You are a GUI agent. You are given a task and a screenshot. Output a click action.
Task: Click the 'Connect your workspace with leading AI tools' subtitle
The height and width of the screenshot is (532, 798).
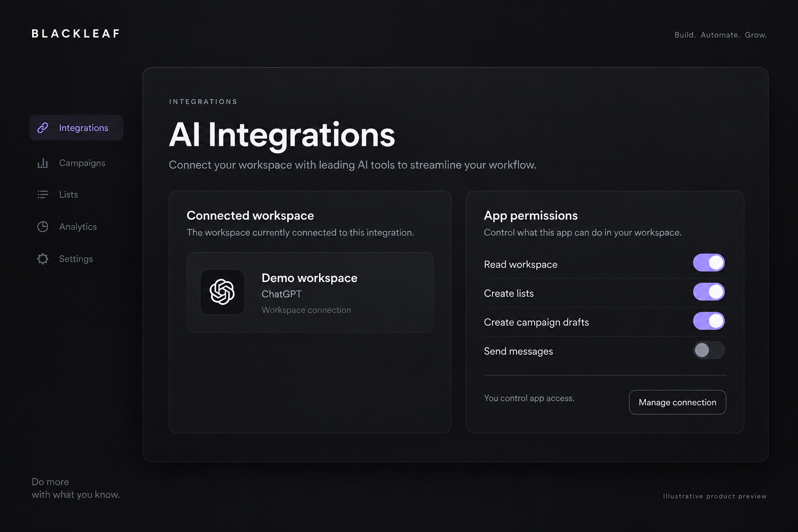(x=353, y=165)
